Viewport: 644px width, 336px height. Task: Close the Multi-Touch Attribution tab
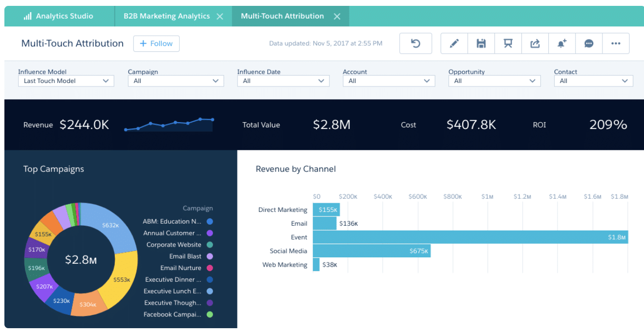coord(337,16)
